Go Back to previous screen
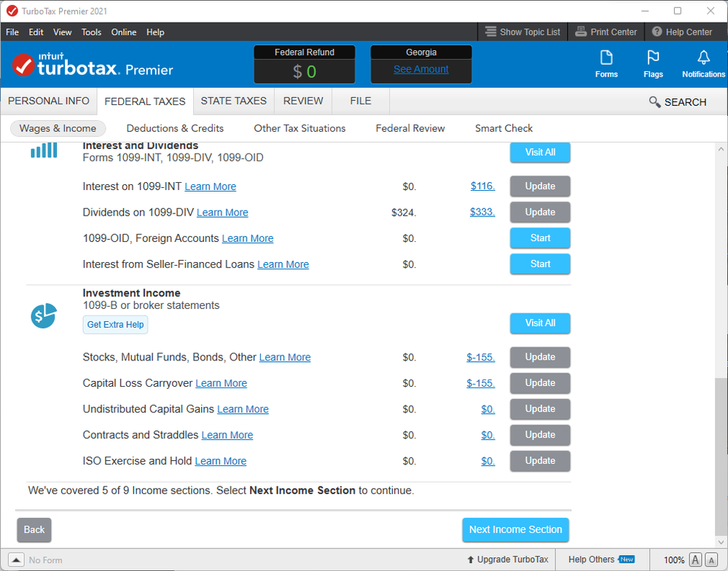 [34, 529]
